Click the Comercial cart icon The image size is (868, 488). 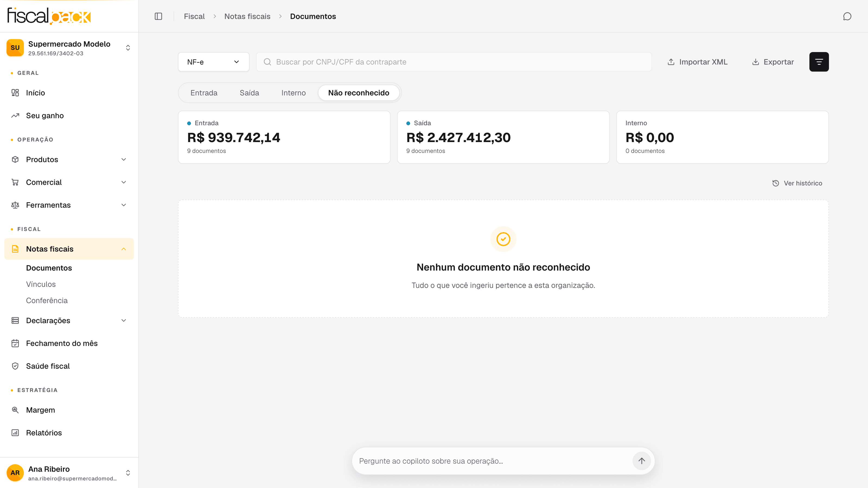pos(15,182)
